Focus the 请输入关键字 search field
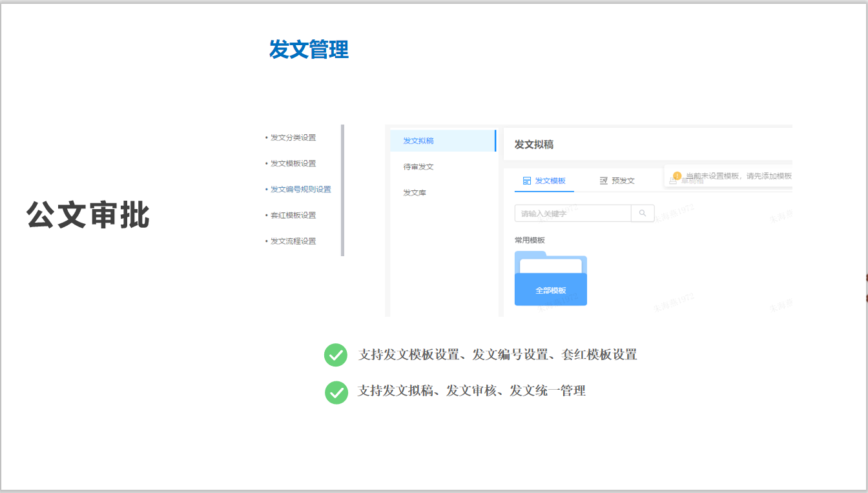 573,213
